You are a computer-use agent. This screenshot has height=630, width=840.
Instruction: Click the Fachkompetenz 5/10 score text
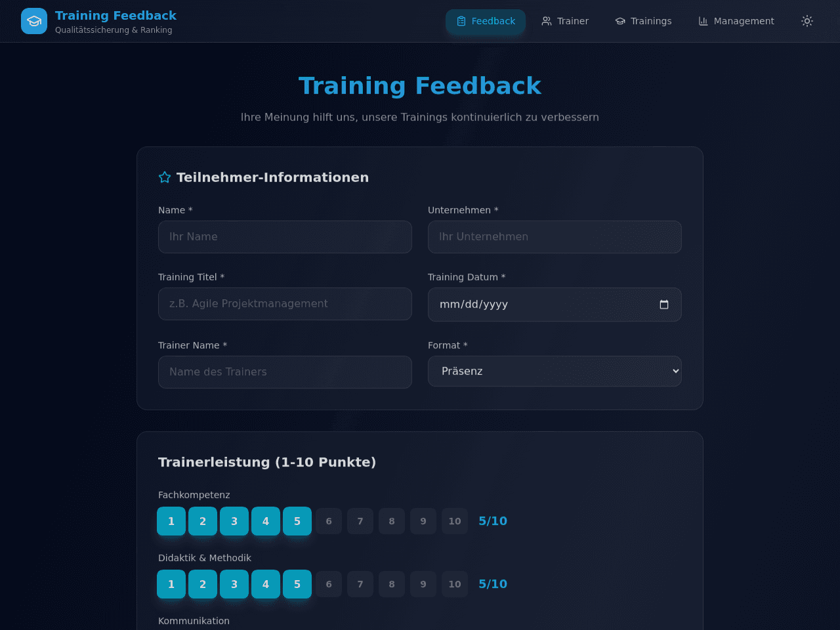[x=493, y=521]
